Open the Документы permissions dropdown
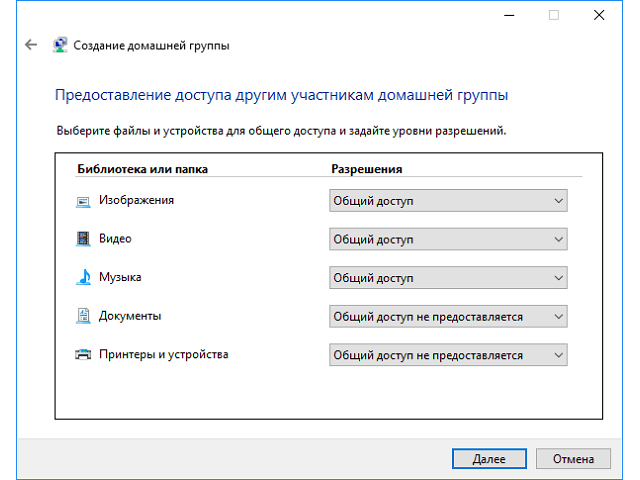The image size is (640, 480). pyautogui.click(x=448, y=316)
